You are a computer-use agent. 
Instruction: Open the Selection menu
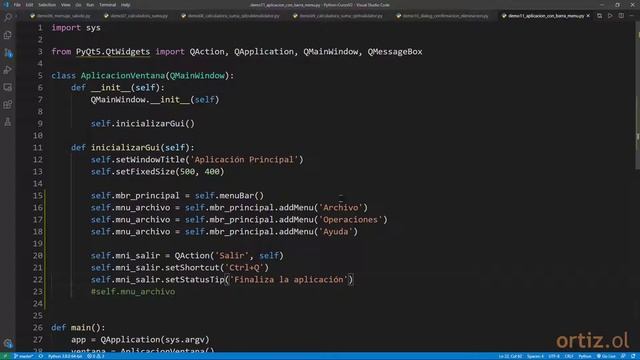tap(47, 5)
